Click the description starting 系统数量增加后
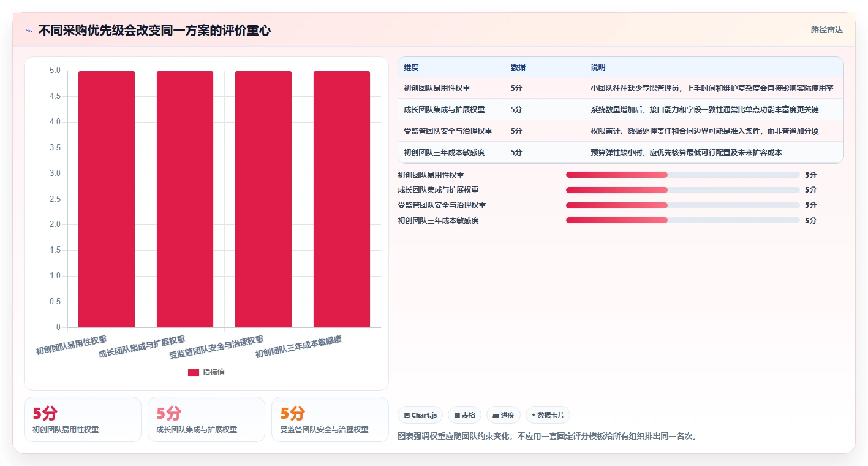868x466 pixels. [704, 110]
